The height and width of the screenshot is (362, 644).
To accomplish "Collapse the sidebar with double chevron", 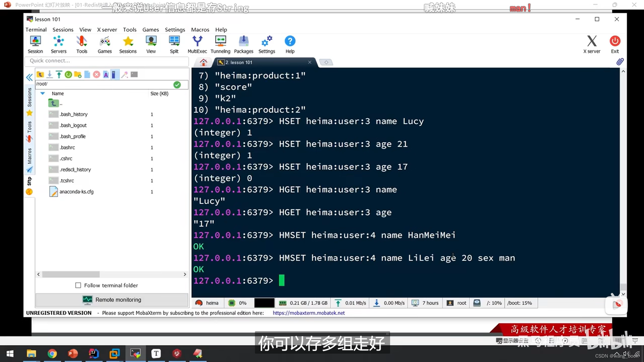I will coord(29,77).
